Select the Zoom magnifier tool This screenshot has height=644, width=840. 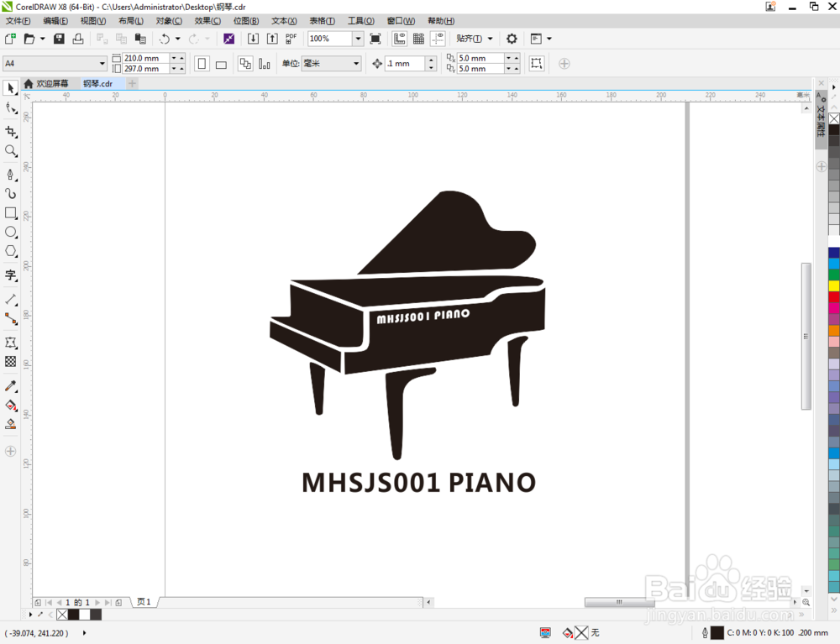click(x=10, y=151)
